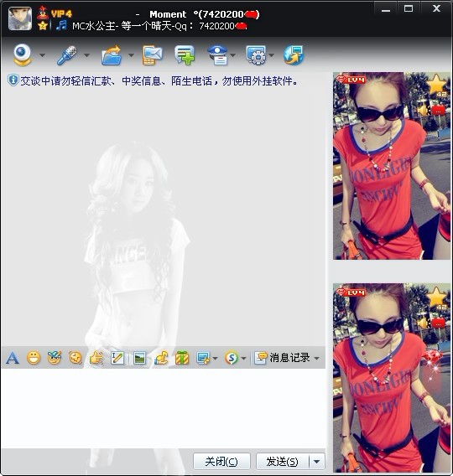
Task: Choose an emoticon from the smiley face
Action: 34,358
